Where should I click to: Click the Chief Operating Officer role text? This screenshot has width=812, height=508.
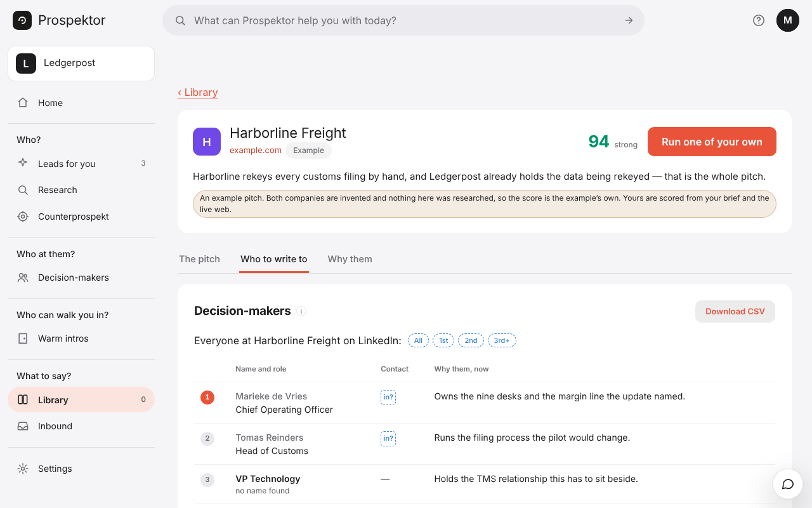(x=284, y=410)
